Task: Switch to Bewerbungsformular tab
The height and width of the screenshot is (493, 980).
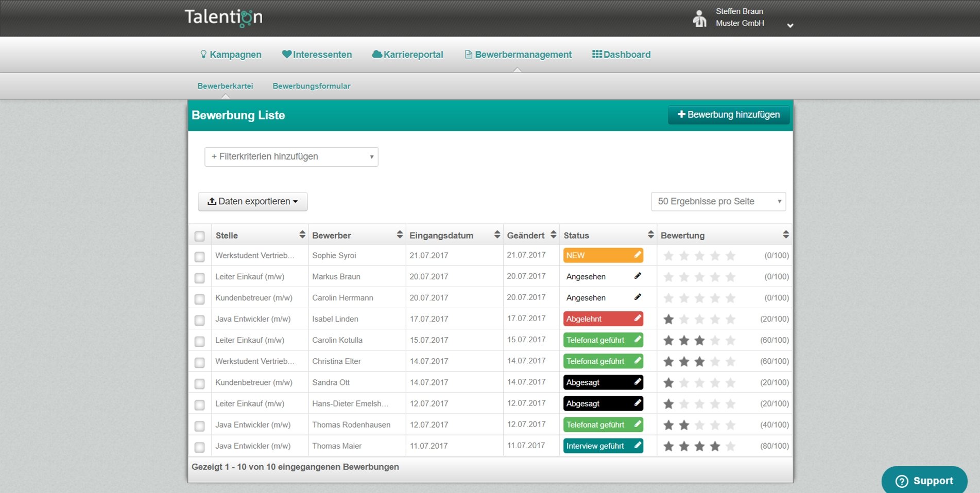Action: tap(312, 86)
